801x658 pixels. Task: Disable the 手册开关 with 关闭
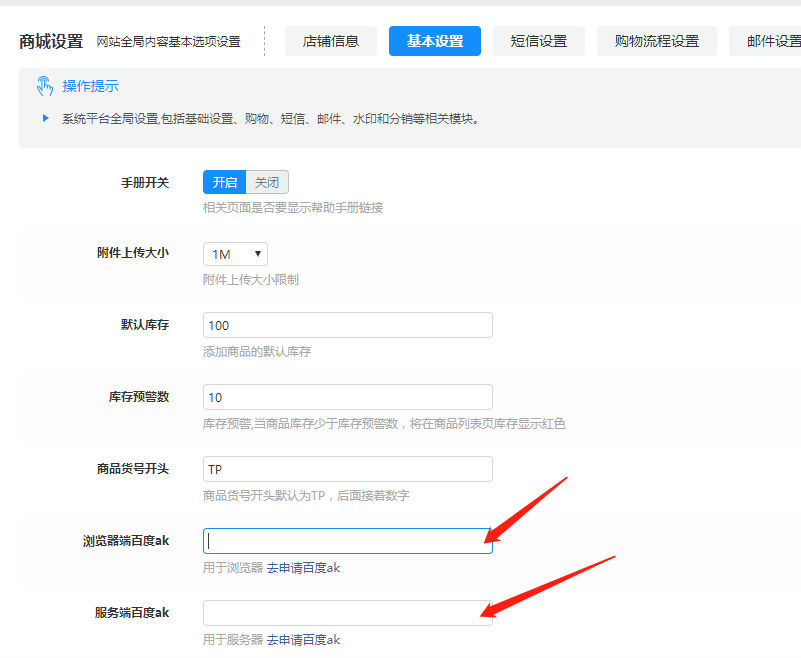coord(267,182)
